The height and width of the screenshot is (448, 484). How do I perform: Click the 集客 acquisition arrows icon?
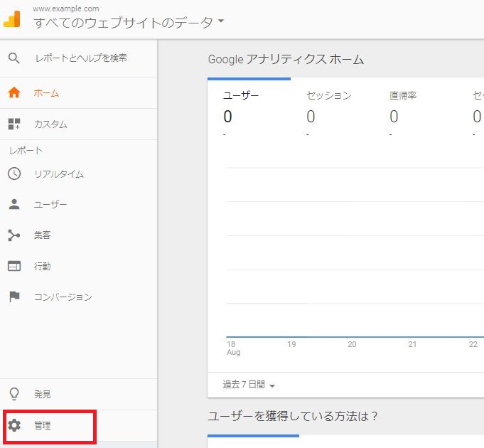tap(14, 235)
